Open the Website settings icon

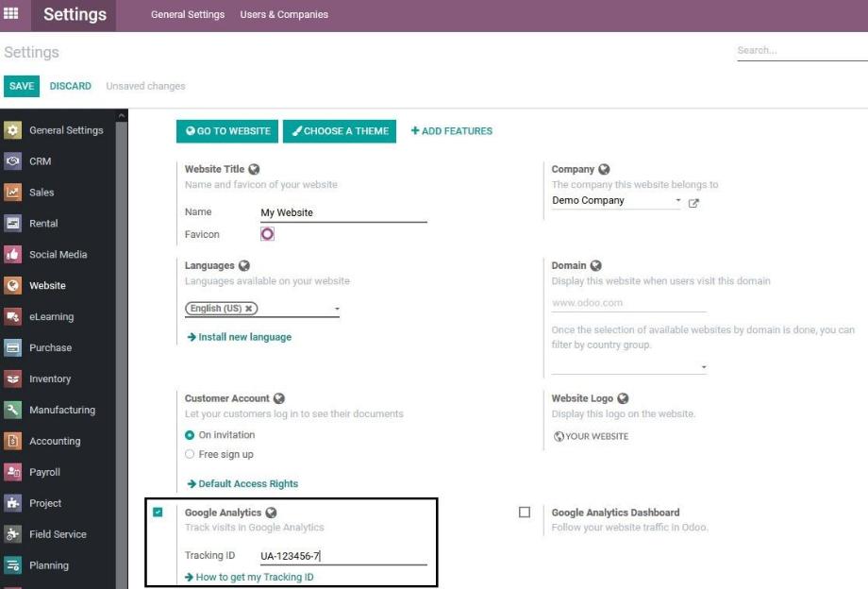click(x=14, y=285)
